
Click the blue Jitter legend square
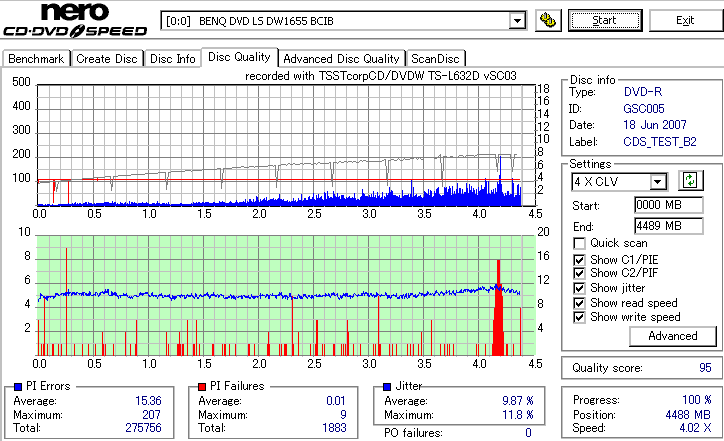click(387, 387)
